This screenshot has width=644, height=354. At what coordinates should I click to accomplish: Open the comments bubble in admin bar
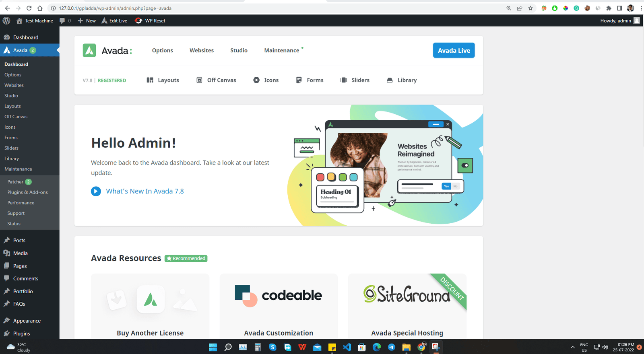[x=65, y=21]
